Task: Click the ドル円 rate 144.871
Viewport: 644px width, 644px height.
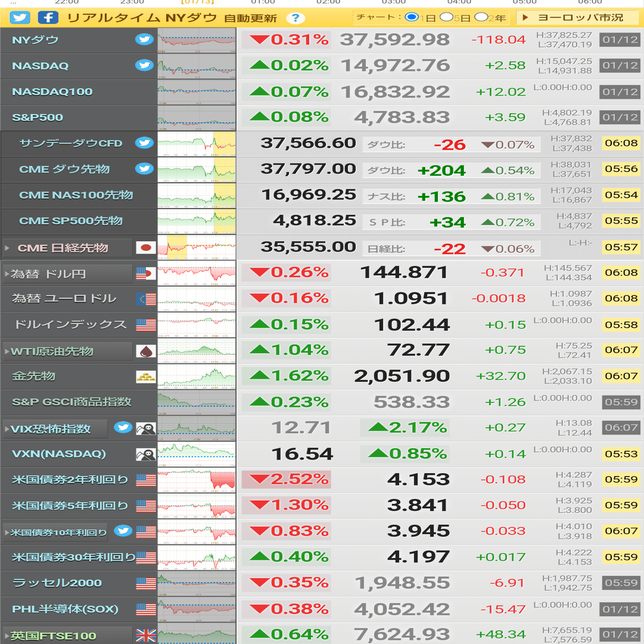Action: point(404,273)
